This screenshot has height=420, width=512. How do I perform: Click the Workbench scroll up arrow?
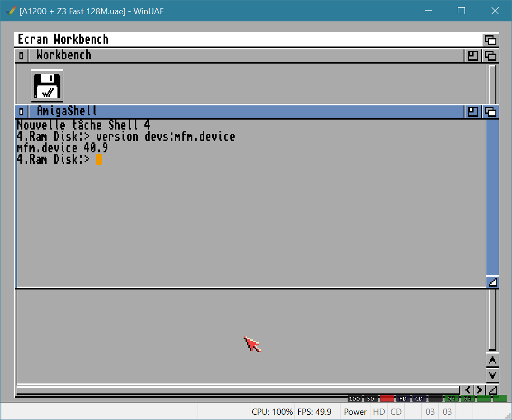(493, 360)
